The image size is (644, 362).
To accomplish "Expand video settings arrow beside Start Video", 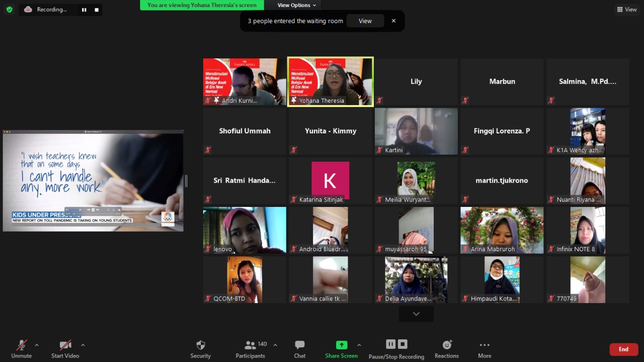I will (x=83, y=345).
